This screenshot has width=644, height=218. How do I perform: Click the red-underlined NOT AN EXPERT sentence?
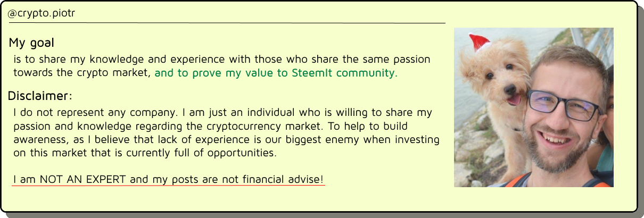coord(168,180)
